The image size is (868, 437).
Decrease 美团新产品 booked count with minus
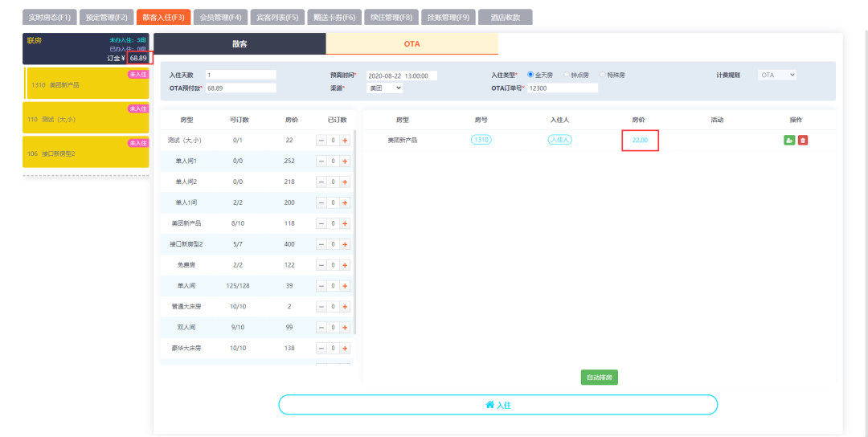tap(321, 223)
